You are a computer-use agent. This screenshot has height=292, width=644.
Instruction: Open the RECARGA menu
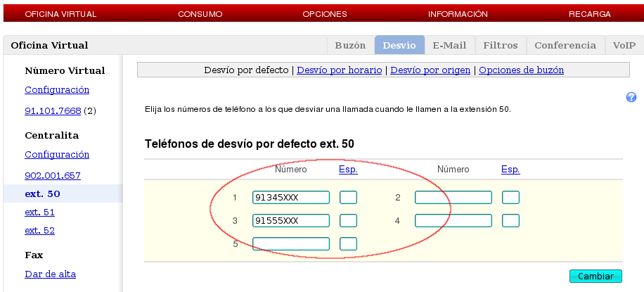click(589, 14)
